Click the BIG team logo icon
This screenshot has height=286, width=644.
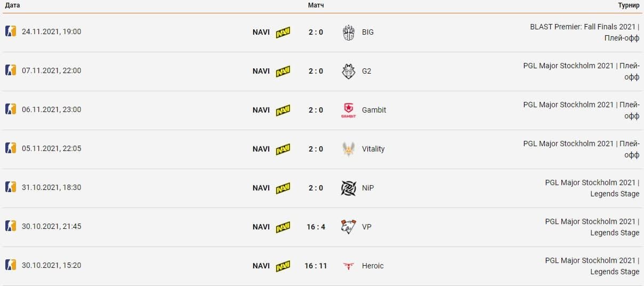coord(348,32)
